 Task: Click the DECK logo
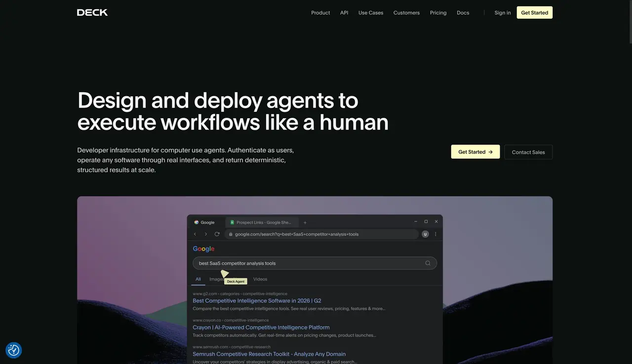(92, 12)
